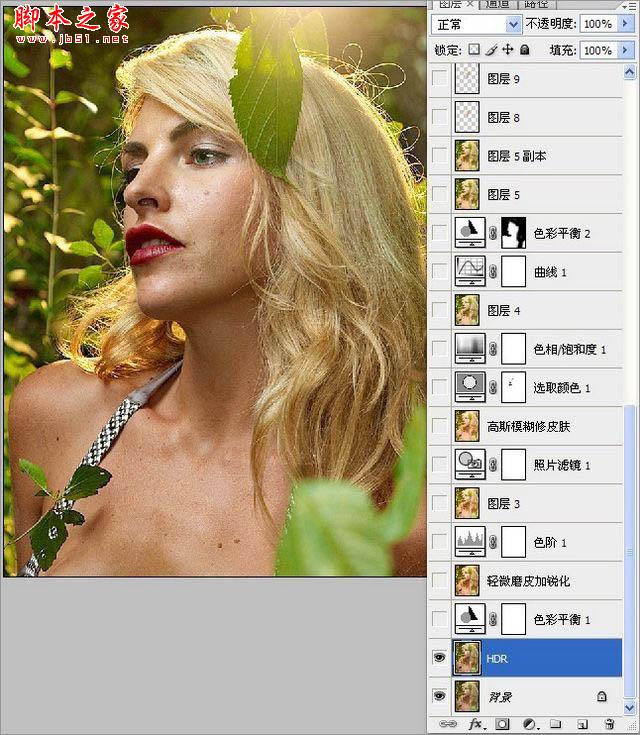Hide the HDR layer eye icon
This screenshot has height=735, width=640.
click(x=439, y=658)
